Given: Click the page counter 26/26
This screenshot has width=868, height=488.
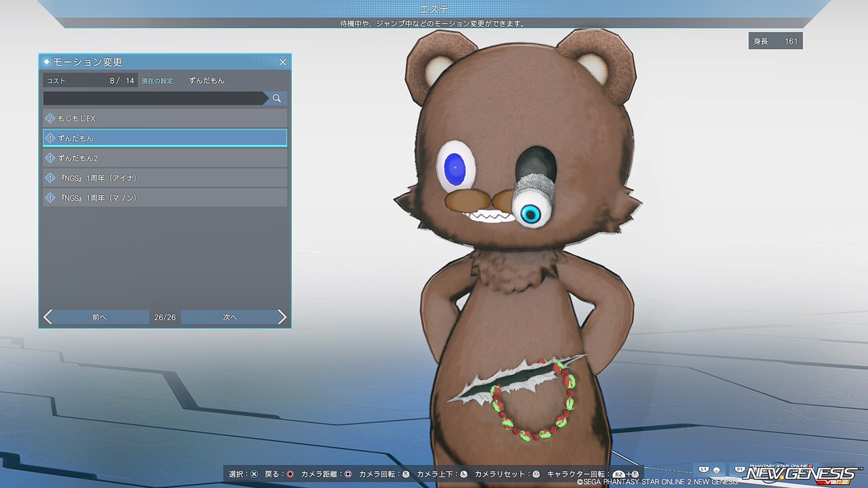Looking at the screenshot, I should (165, 317).
